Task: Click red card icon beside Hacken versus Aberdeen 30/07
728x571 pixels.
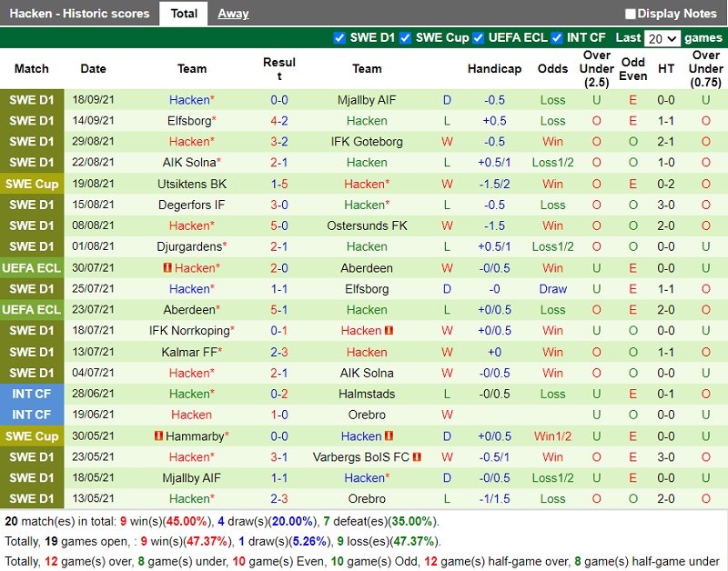Action: pos(167,268)
